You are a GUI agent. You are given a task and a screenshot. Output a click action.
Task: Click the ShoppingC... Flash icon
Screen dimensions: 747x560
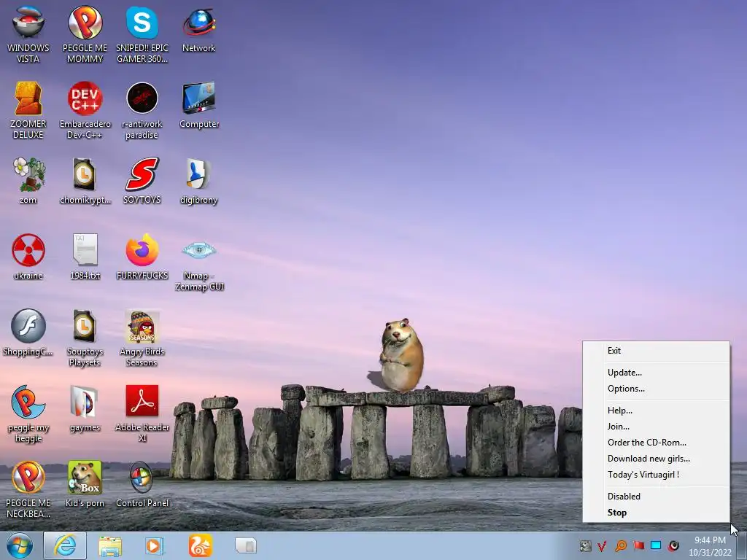[x=28, y=332]
